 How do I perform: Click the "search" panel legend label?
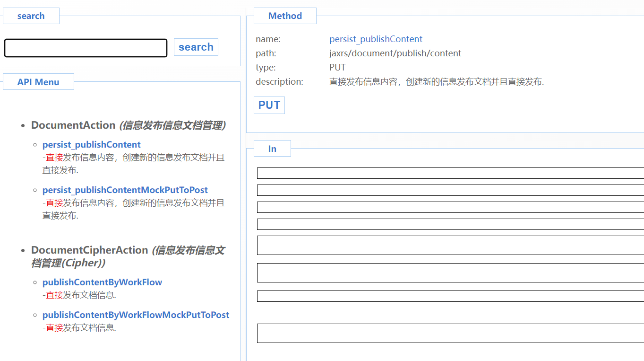[31, 16]
